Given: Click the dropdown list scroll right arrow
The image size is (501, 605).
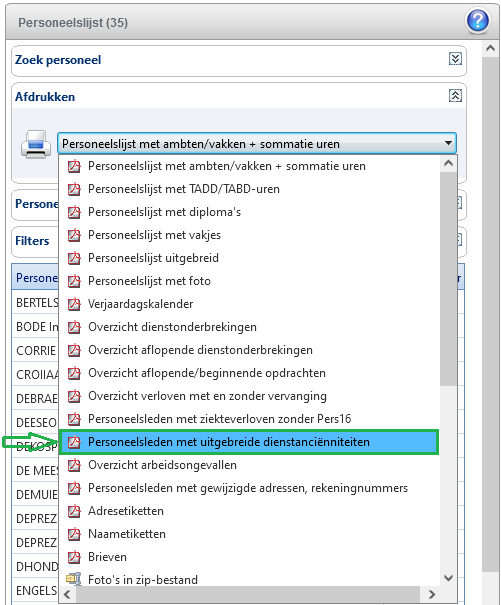Looking at the screenshot, I should pyautogui.click(x=432, y=594).
